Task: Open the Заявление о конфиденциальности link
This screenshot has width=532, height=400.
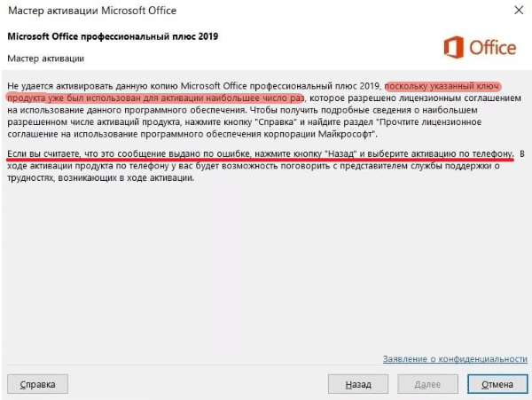Action: (x=455, y=358)
